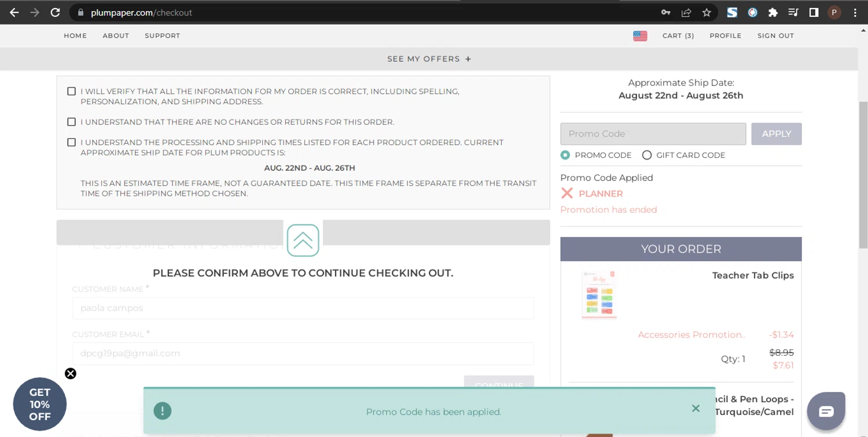Open the blue S extension icon
This screenshot has width=868, height=437.
(x=732, y=12)
